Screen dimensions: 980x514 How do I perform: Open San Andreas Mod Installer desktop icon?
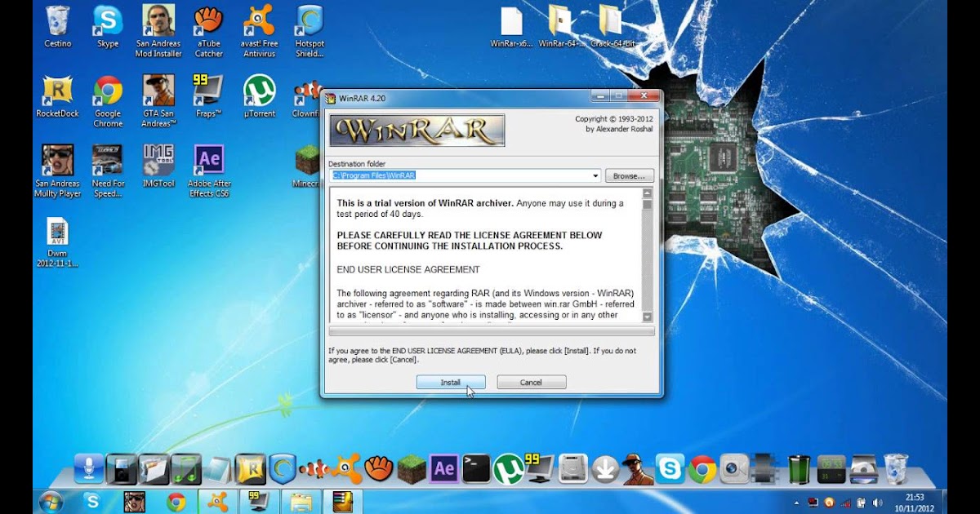(x=158, y=31)
